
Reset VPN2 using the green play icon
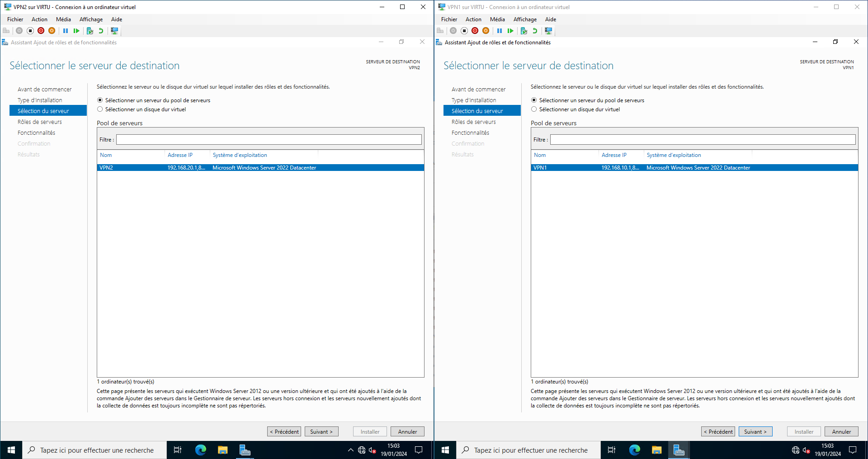tap(76, 31)
